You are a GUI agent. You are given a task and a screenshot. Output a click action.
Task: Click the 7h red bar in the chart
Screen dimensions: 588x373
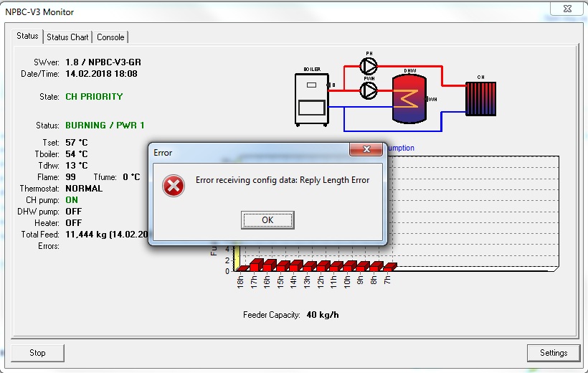(389, 267)
